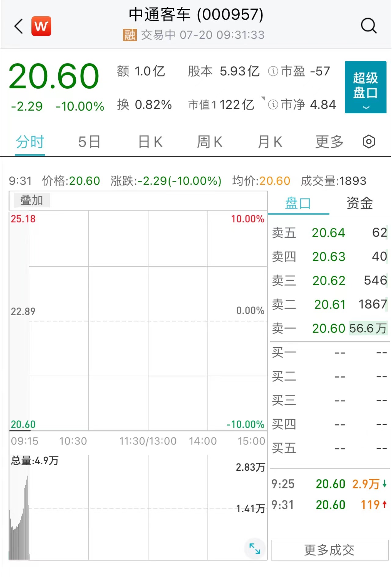Open the red W app icon

click(41, 26)
